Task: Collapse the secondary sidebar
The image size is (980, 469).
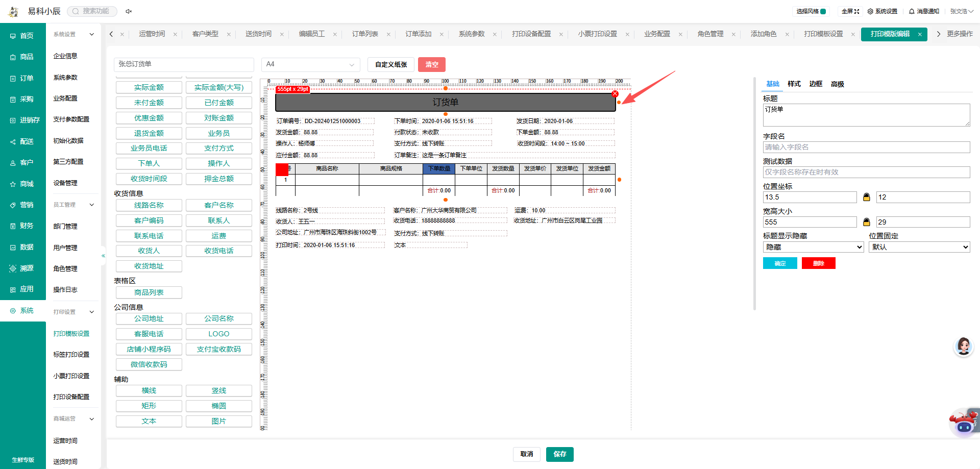Action: (x=103, y=256)
